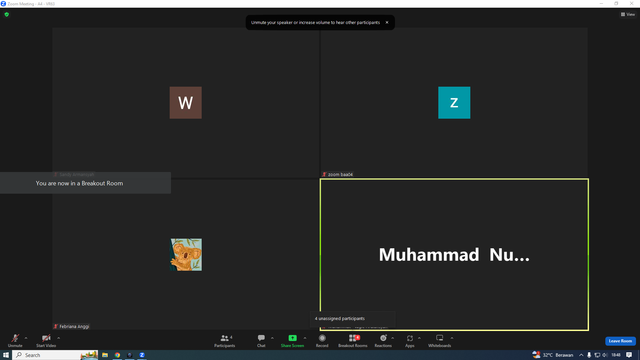Image resolution: width=640 pixels, height=360 pixels.
Task: Open Breakout Rooms
Action: tap(353, 340)
